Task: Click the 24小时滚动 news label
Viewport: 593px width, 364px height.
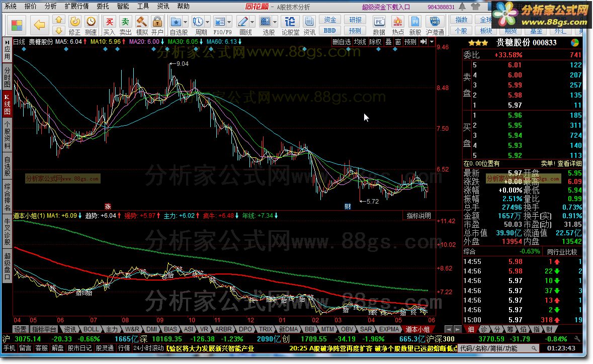Action: (149, 348)
